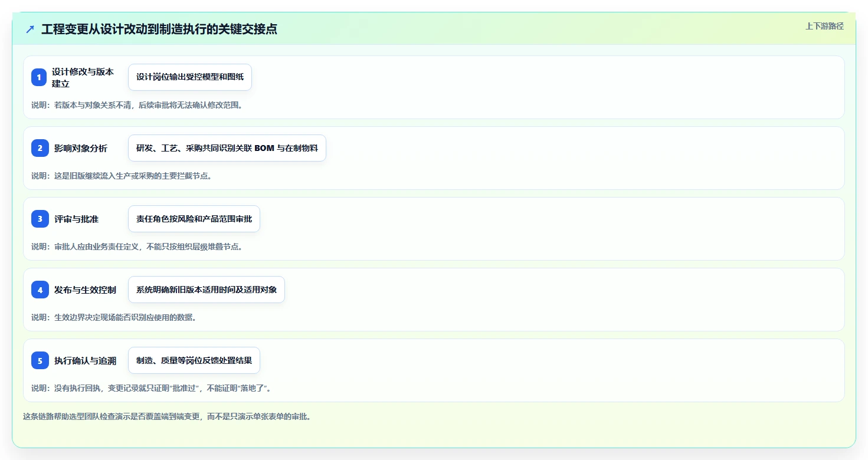Click the 设计岗位输出受控模型和图纸 chip
868x460 pixels.
point(190,77)
